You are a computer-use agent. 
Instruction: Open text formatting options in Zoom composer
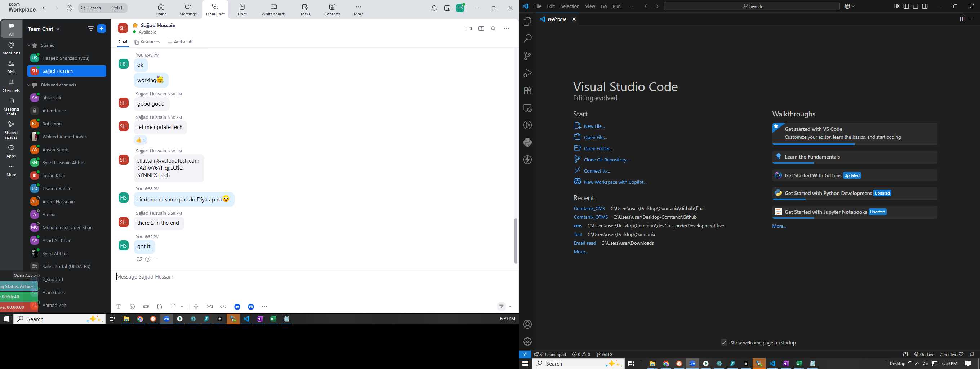(x=119, y=307)
